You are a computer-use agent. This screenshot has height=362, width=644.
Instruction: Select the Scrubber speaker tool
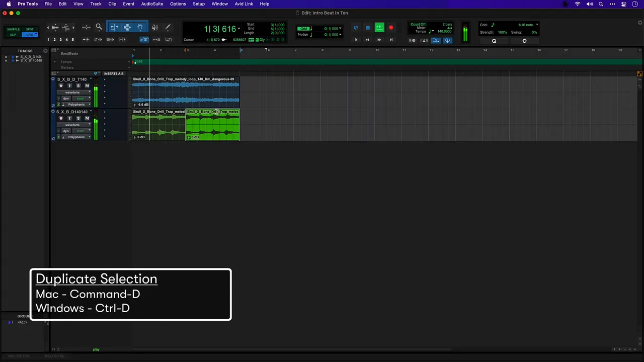[155, 28]
